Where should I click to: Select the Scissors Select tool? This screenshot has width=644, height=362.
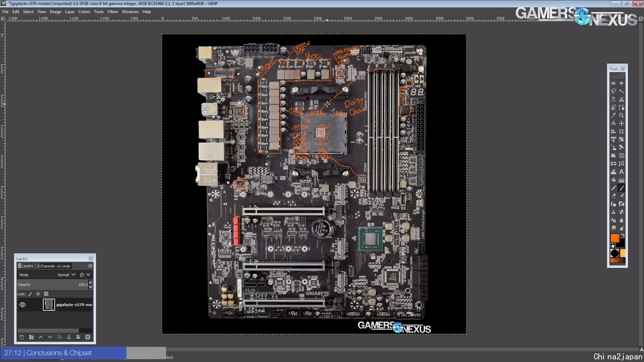click(x=622, y=99)
